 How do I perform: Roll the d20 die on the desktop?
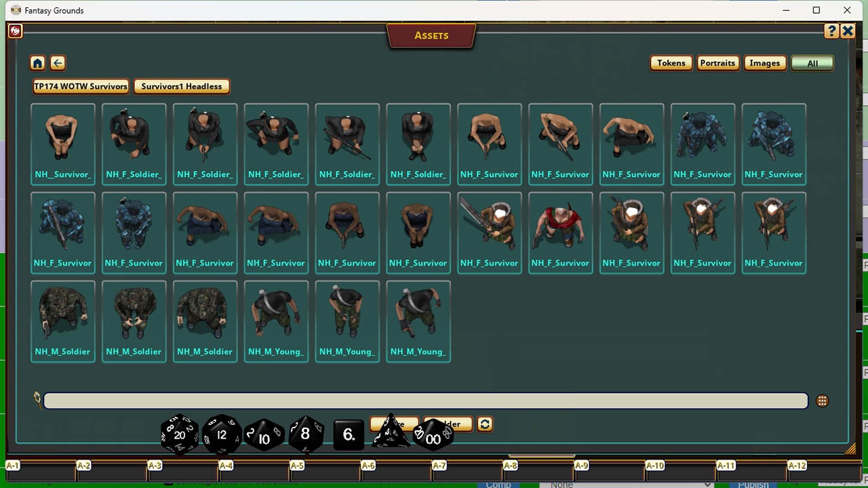tap(178, 436)
